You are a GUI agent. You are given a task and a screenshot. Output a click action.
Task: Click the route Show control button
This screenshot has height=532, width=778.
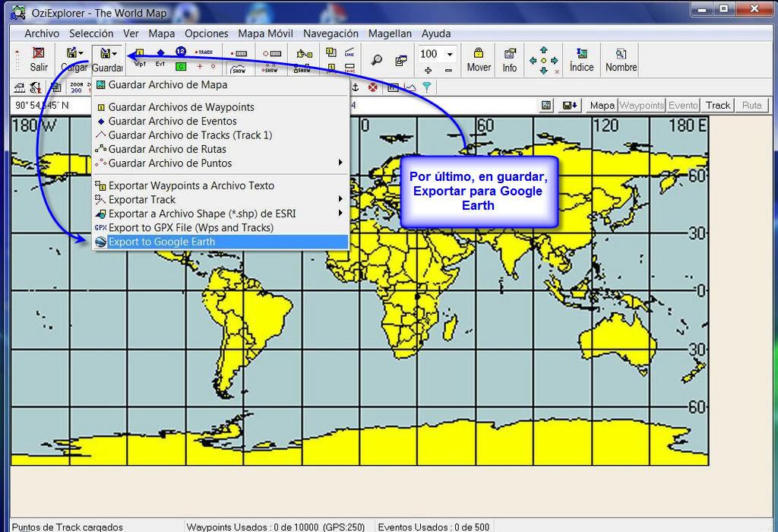(x=271, y=69)
